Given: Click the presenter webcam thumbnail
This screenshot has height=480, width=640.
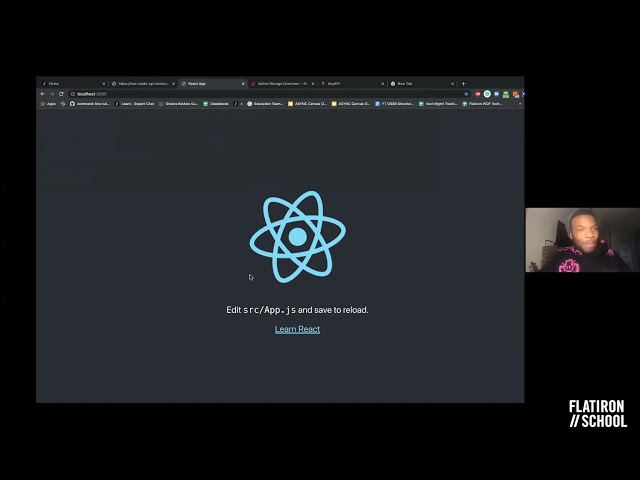Looking at the screenshot, I should (582, 240).
